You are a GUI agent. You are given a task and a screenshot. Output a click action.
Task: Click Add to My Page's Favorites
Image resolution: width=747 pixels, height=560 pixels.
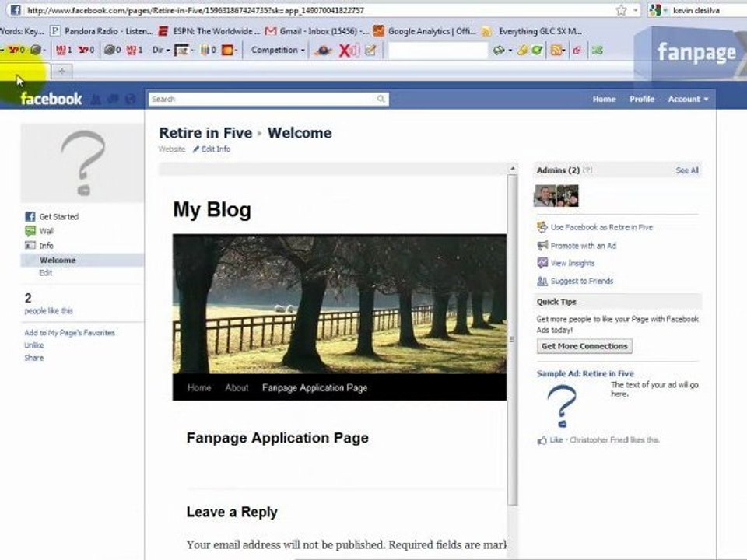(x=69, y=333)
